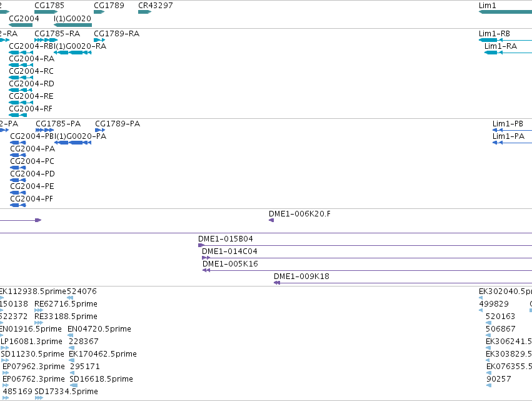
Task: Click the CG2004-RF transcript glyph
Action: pos(18,115)
